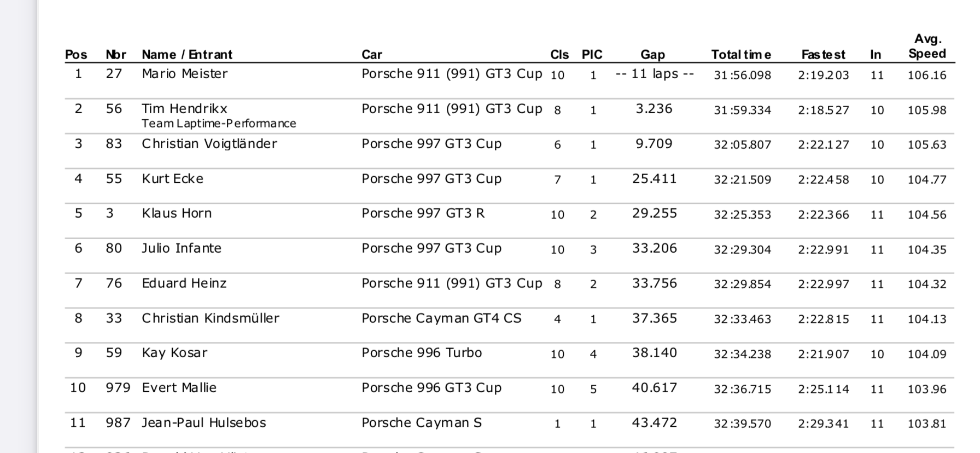Screen dimensions: 980x453
Task: Click the Avg. Speed column header
Action: click(x=927, y=47)
